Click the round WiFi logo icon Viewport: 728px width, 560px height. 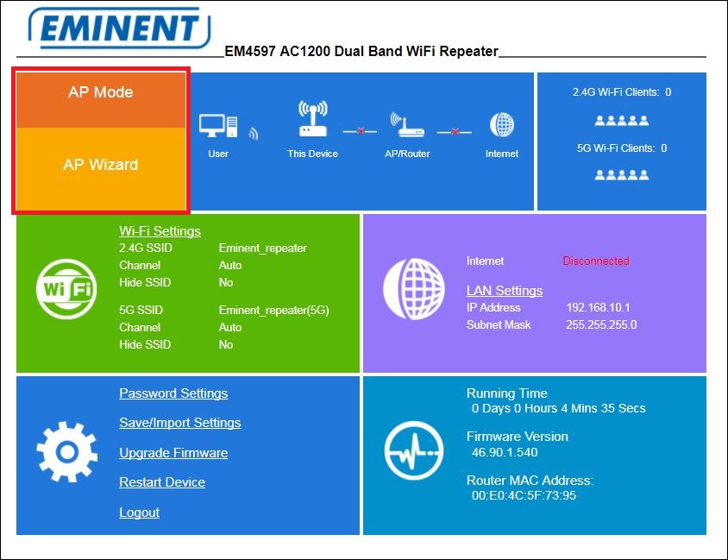click(66, 289)
